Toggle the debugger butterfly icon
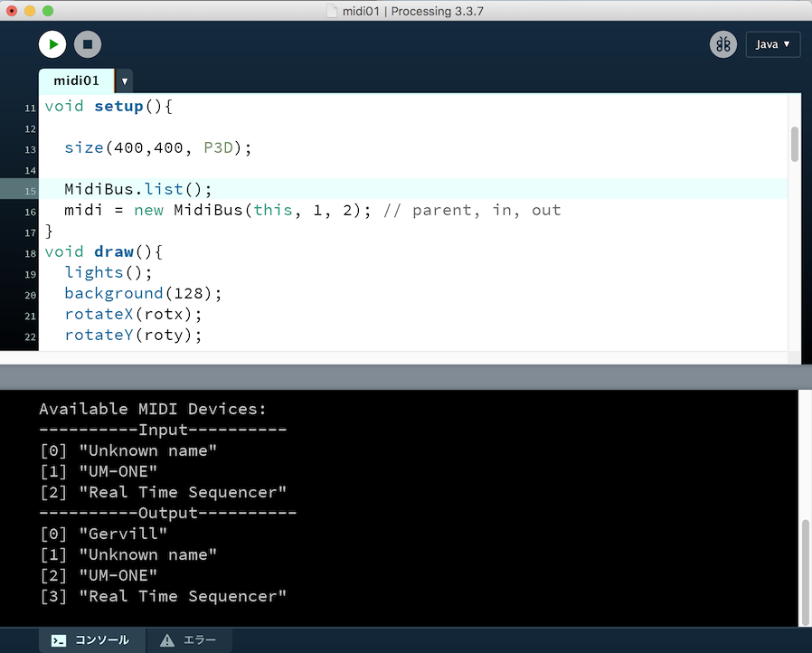The image size is (812, 653). (x=722, y=44)
